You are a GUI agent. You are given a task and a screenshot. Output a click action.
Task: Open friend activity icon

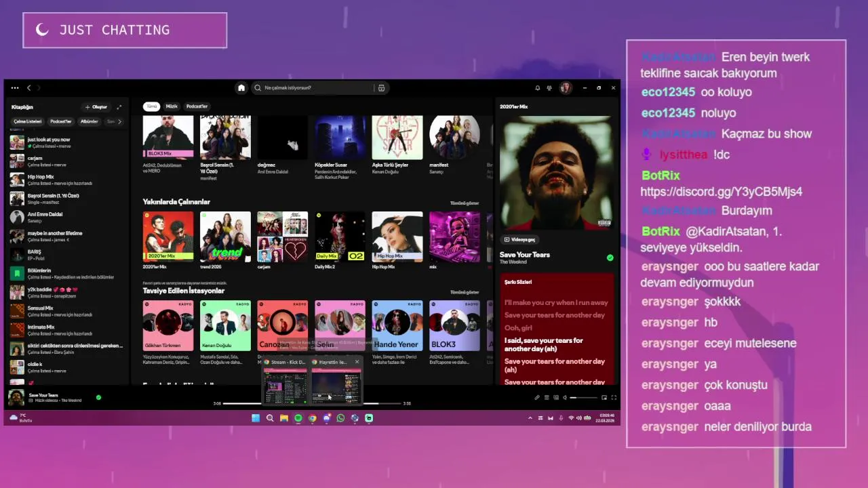click(549, 88)
